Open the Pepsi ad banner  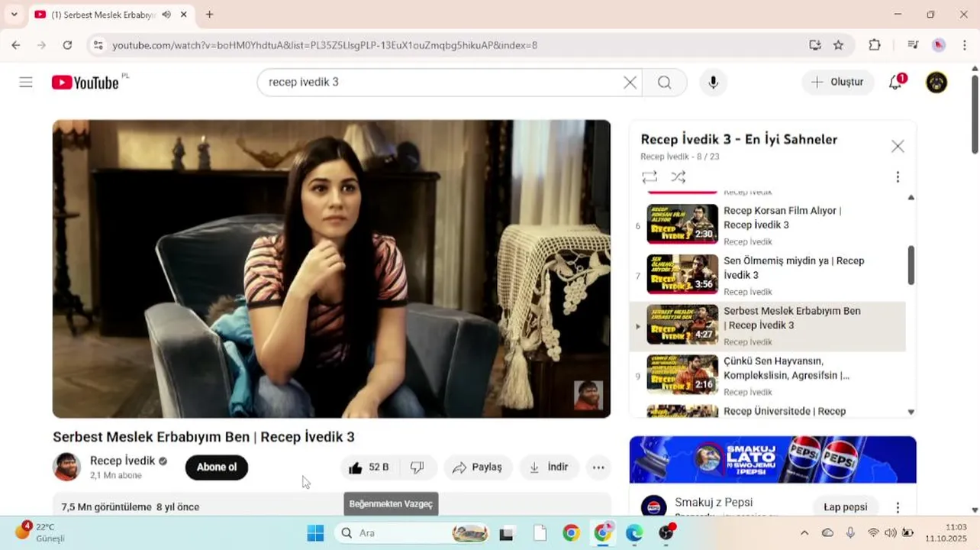tap(772, 460)
